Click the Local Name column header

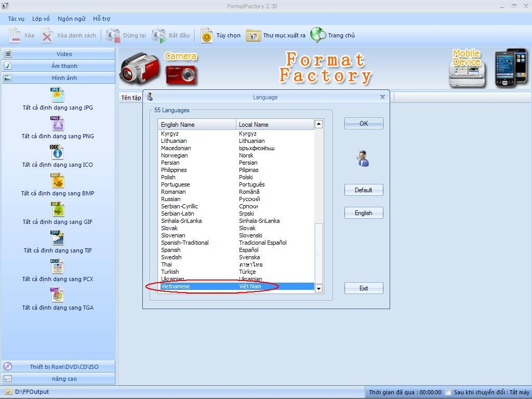(x=275, y=125)
